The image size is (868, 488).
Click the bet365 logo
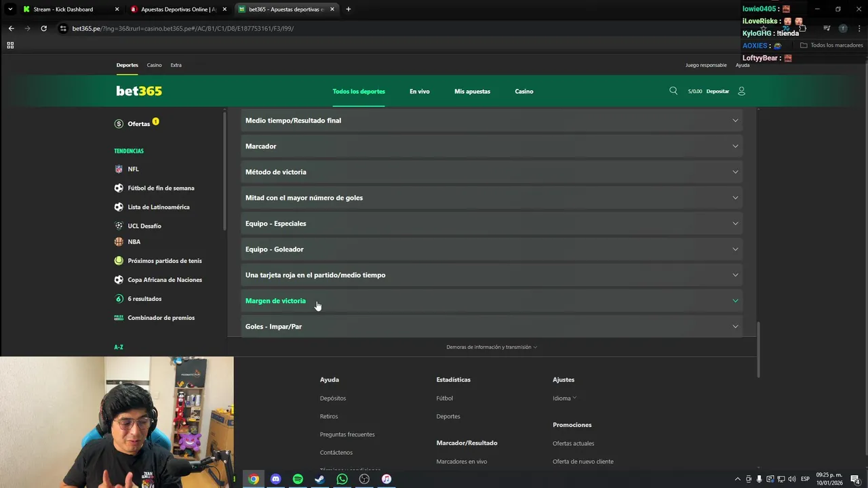pyautogui.click(x=139, y=91)
